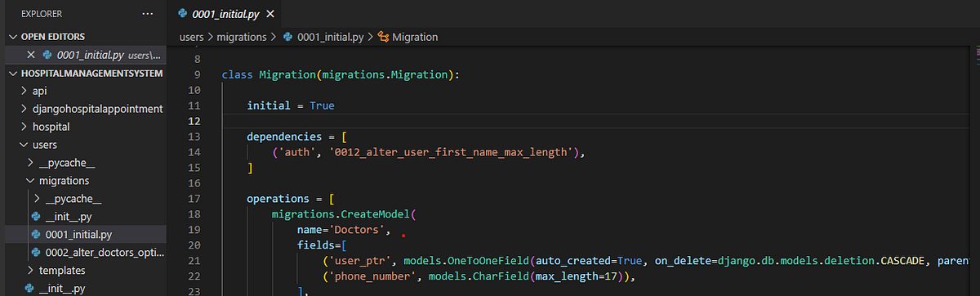Click 'migrations.CreateModel(' in the code

click(x=344, y=214)
